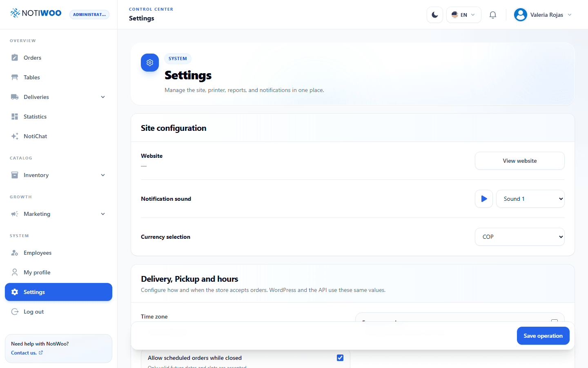Toggle dark mode with moon icon

click(x=435, y=15)
